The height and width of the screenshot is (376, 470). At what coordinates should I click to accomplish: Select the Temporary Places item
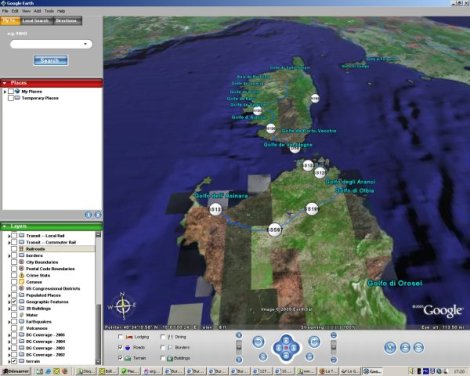tap(40, 98)
